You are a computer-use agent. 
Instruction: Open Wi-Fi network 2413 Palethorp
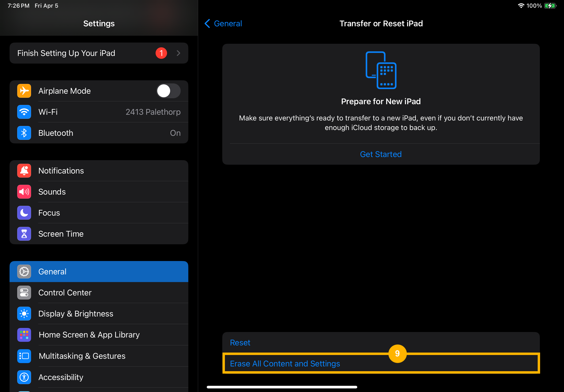tap(99, 112)
